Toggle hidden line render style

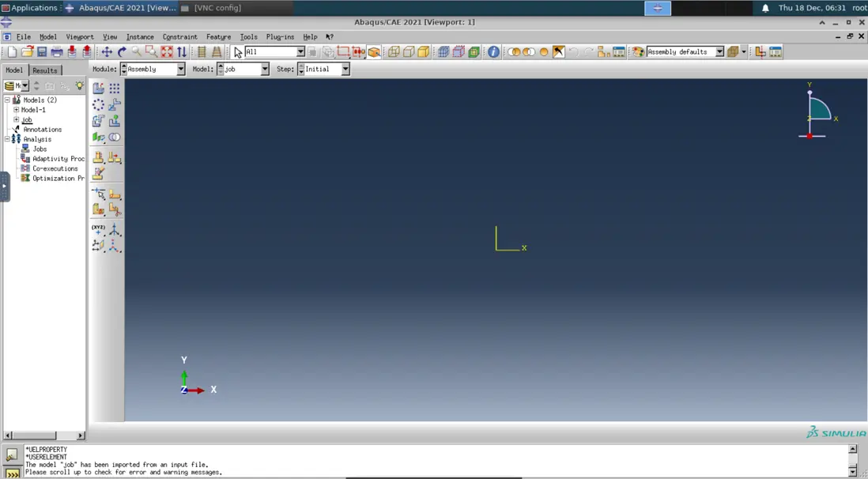tap(409, 52)
